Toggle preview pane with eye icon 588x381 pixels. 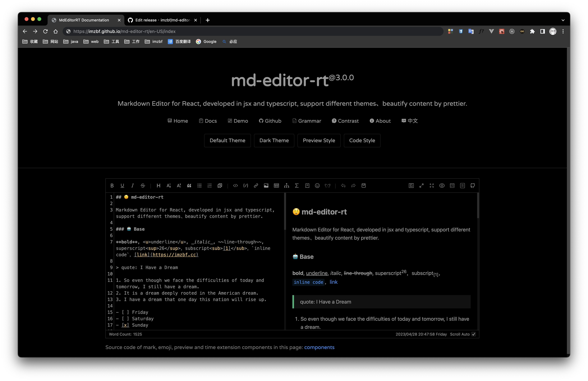pos(442,186)
